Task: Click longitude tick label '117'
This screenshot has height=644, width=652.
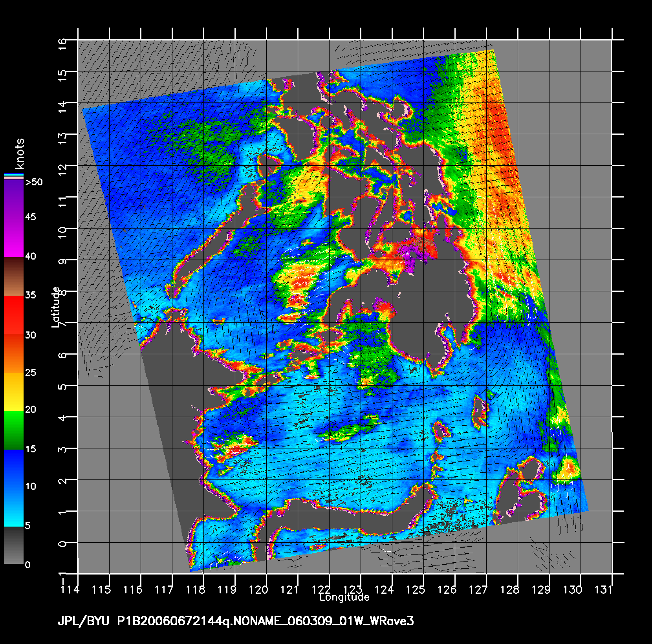Action: pyautogui.click(x=164, y=590)
